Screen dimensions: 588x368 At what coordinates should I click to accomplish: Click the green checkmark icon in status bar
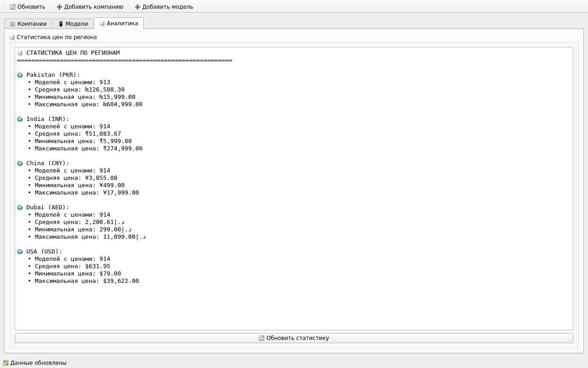pos(6,363)
